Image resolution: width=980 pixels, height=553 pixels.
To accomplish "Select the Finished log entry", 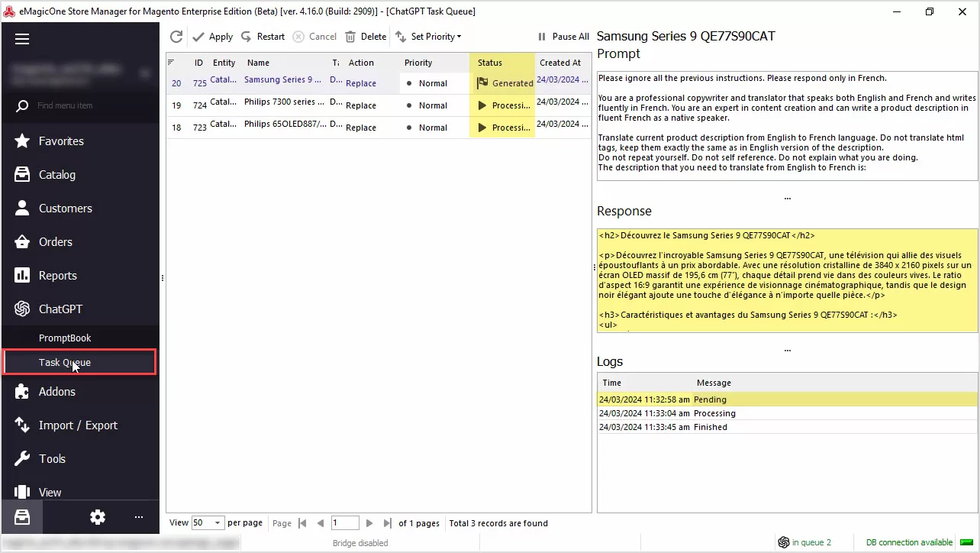I will click(x=787, y=427).
